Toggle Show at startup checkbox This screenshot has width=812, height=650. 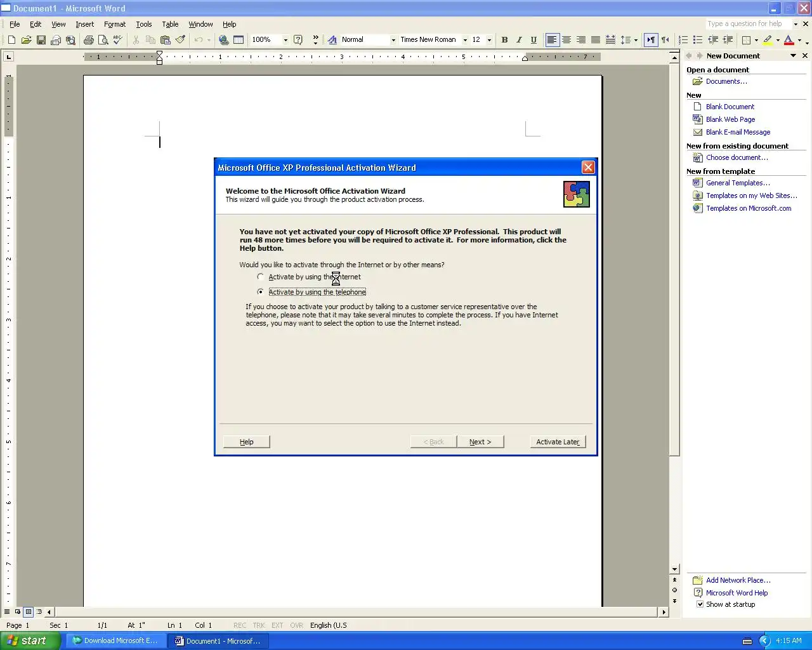[x=700, y=604]
